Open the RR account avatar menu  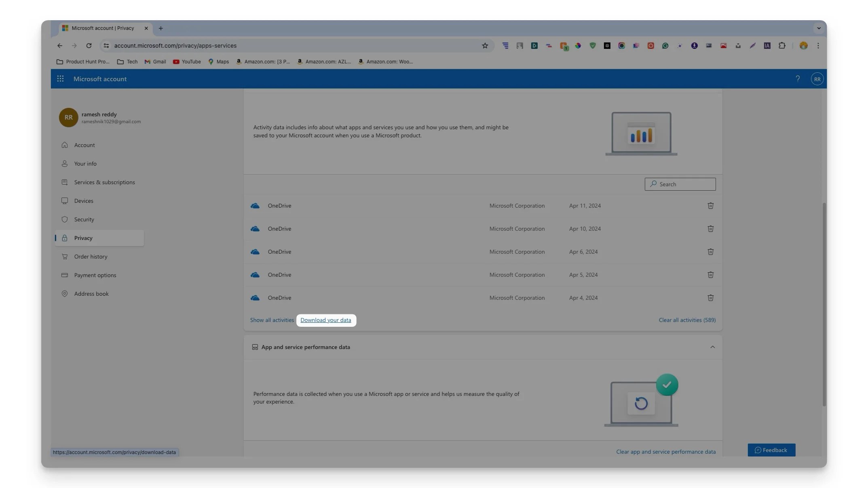point(817,79)
